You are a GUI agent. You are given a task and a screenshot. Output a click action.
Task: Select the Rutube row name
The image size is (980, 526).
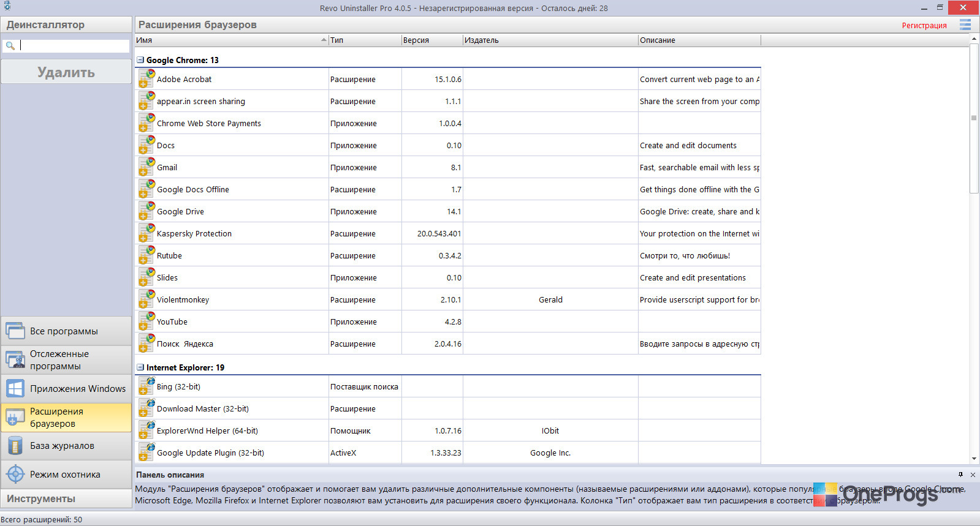169,255
